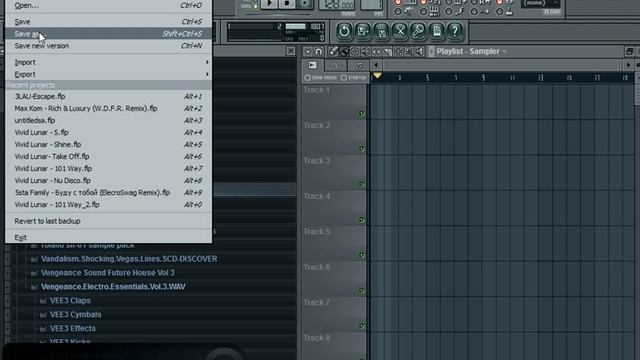Expand the VEE3 Effects folder
This screenshot has width=640, height=360.
click(x=73, y=328)
